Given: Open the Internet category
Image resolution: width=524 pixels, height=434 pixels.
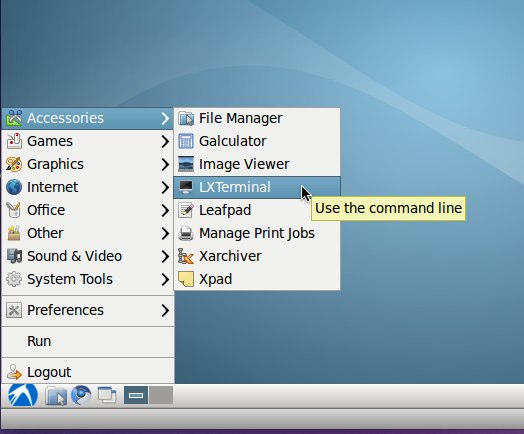Looking at the screenshot, I should 88,187.
